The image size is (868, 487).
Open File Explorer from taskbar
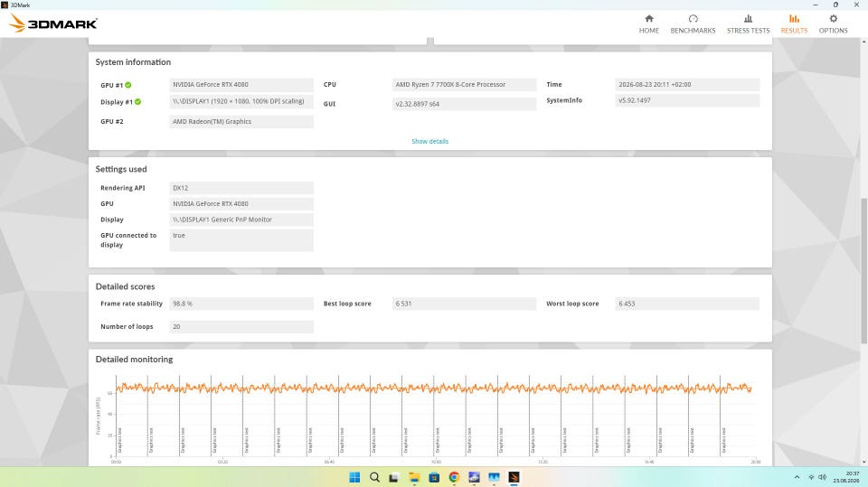pyautogui.click(x=414, y=477)
